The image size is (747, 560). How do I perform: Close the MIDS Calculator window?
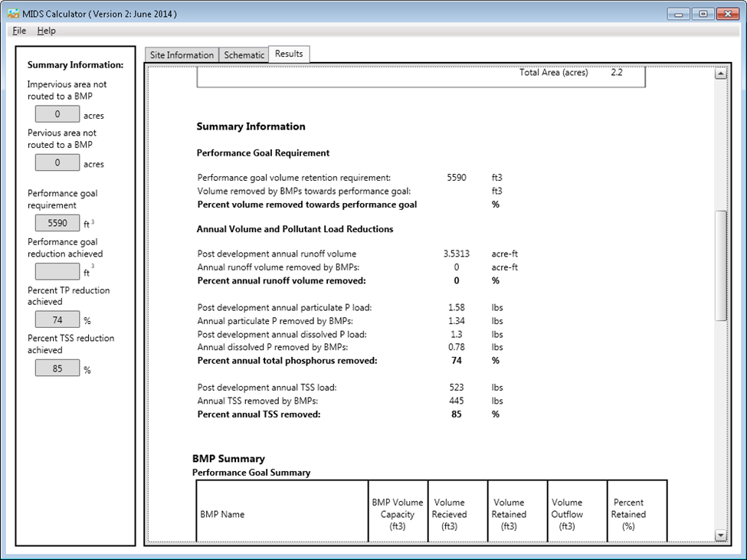(727, 14)
